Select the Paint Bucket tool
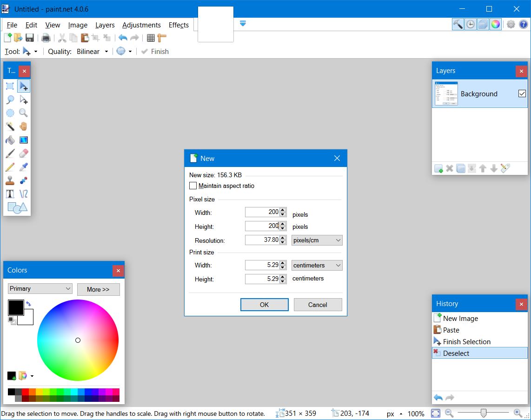531x420 pixels. coord(10,140)
